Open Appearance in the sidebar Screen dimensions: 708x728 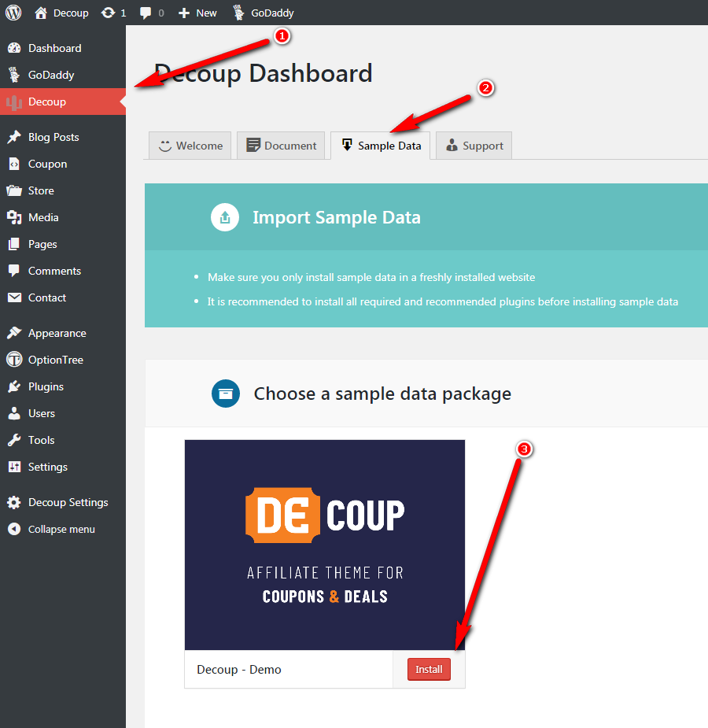coord(57,333)
